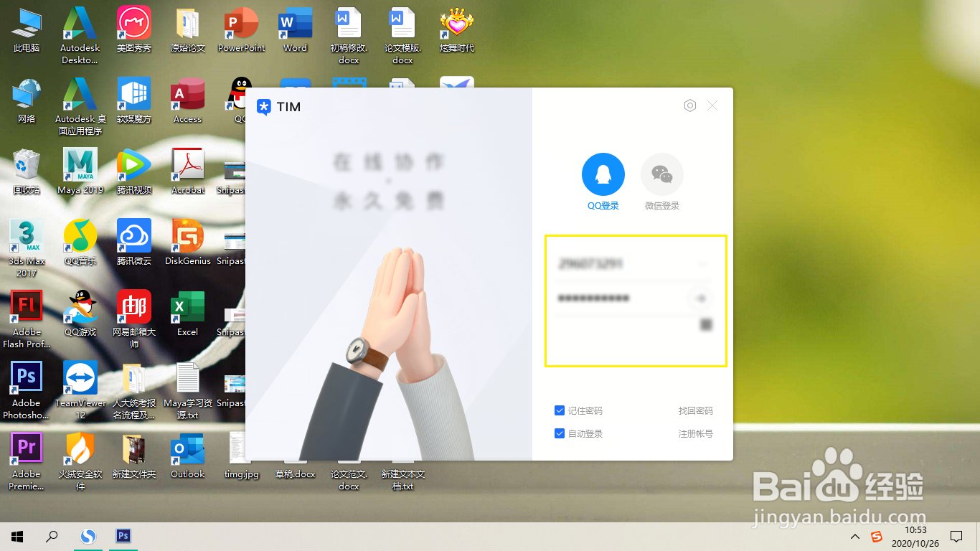Open 火绒安全软件 shortcut
This screenshot has height=551, width=980.
pyautogui.click(x=80, y=462)
